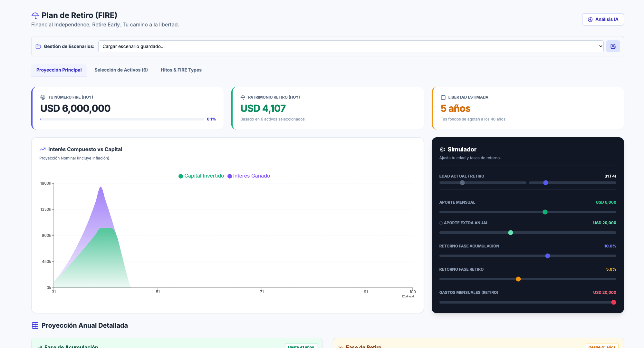Click the table icon beside Proyección Anual Detallada
Image resolution: width=644 pixels, height=348 pixels.
click(x=34, y=325)
